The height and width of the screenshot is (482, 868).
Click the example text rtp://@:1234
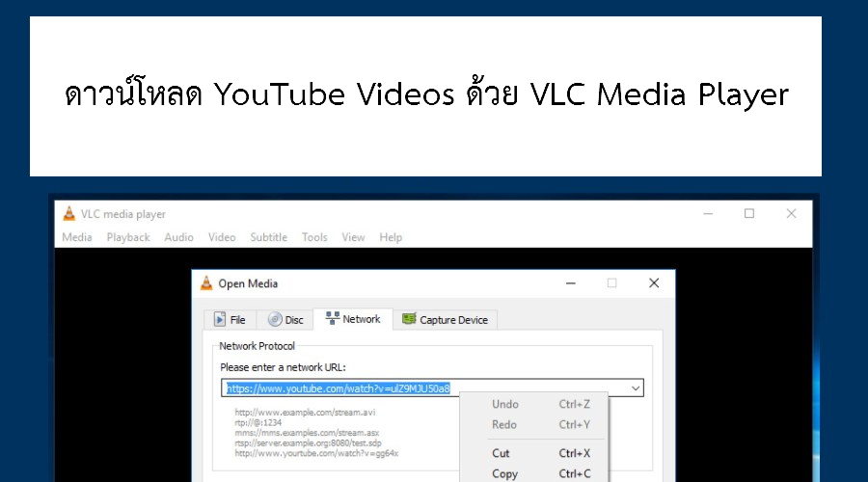coord(258,423)
